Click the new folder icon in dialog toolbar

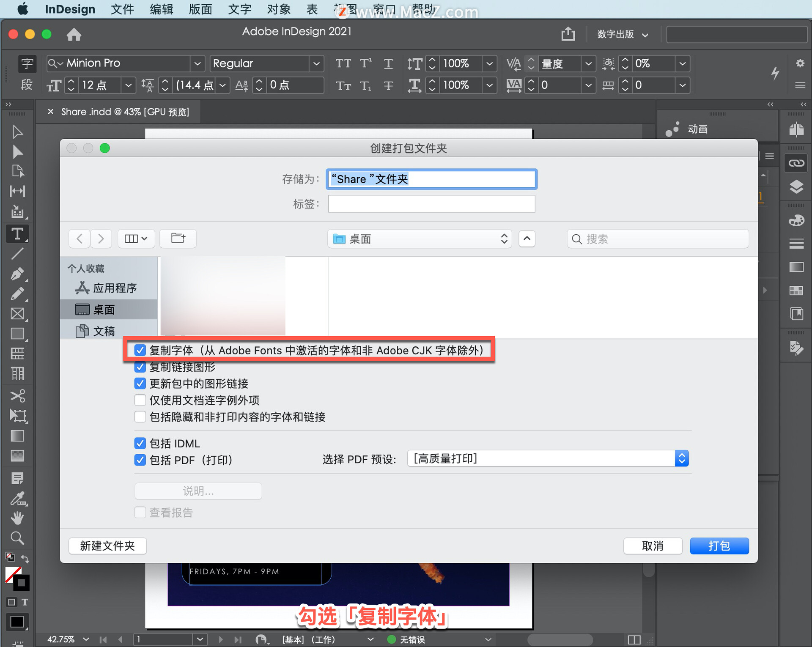pos(178,239)
